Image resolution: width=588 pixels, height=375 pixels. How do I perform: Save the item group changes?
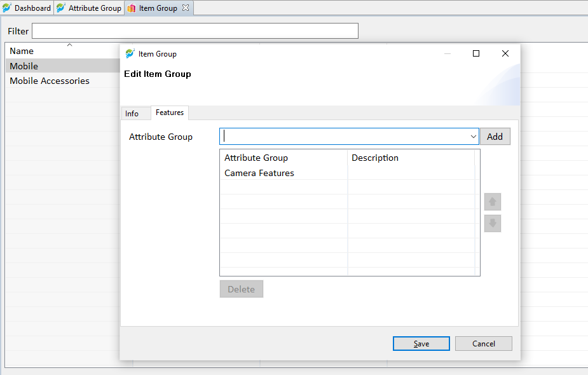coord(421,343)
